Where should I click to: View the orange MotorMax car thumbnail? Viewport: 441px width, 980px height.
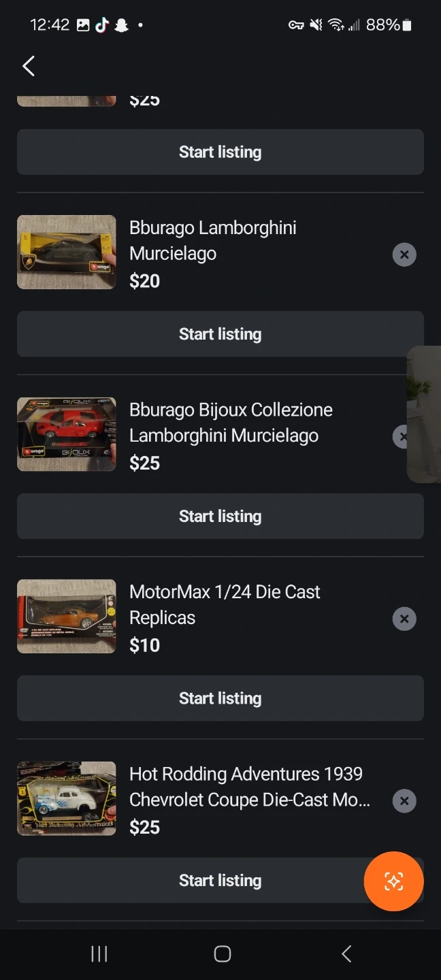(x=67, y=617)
